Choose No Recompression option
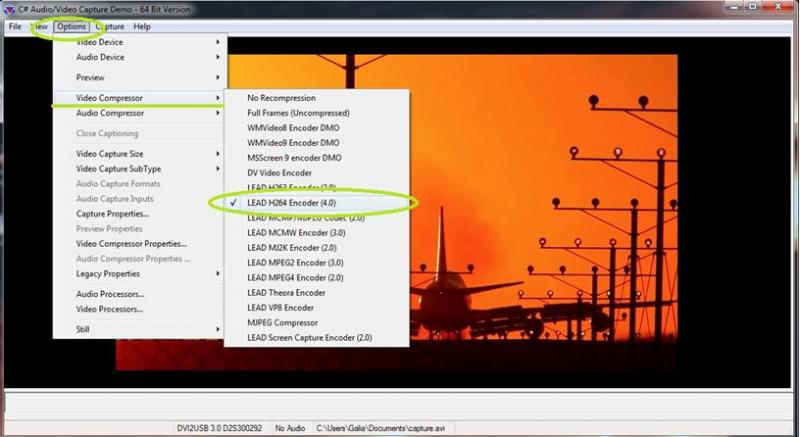The height and width of the screenshot is (437, 800). pos(281,98)
